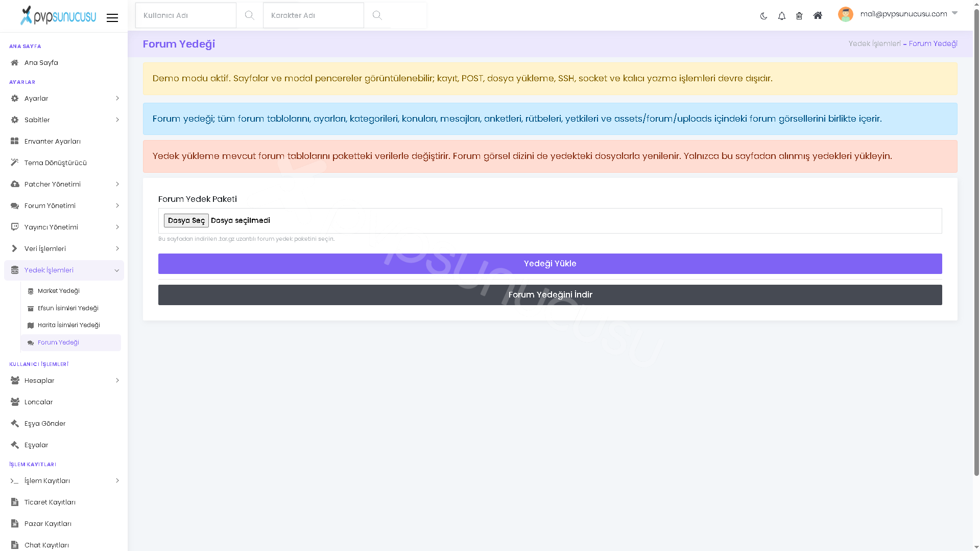This screenshot has height=551, width=980.
Task: Click Dosya Seç to choose a backup file
Action: click(186, 221)
